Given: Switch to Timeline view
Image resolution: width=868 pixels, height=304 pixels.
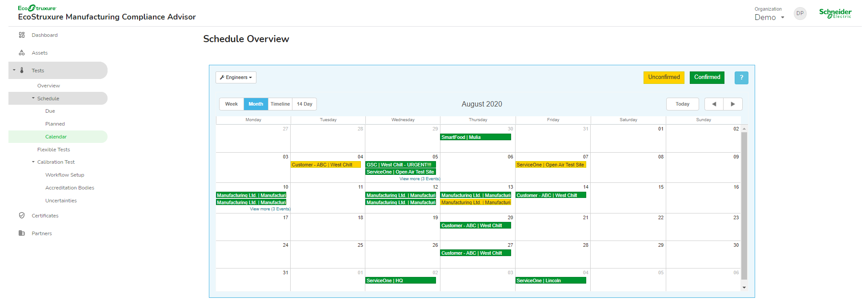Looking at the screenshot, I should [280, 104].
